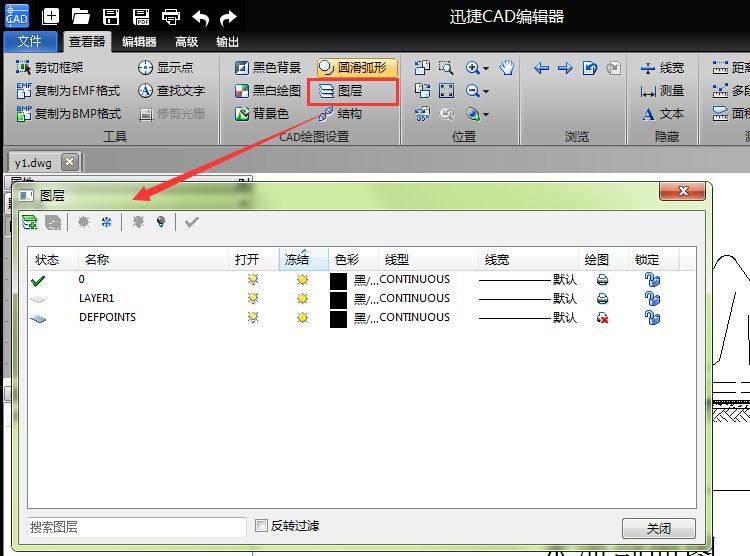
Task: Toggle plot printer icon for layer 0
Action: 602,279
